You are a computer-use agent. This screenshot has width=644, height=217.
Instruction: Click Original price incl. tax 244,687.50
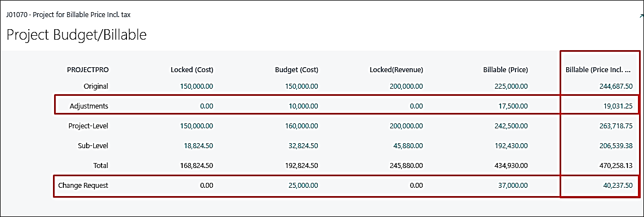tap(616, 86)
